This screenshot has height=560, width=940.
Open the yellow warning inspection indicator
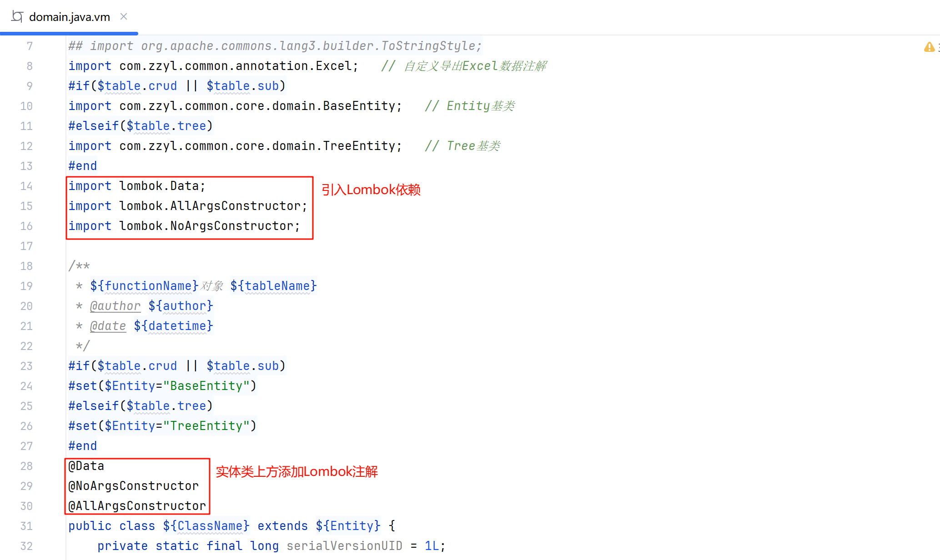pos(929,47)
